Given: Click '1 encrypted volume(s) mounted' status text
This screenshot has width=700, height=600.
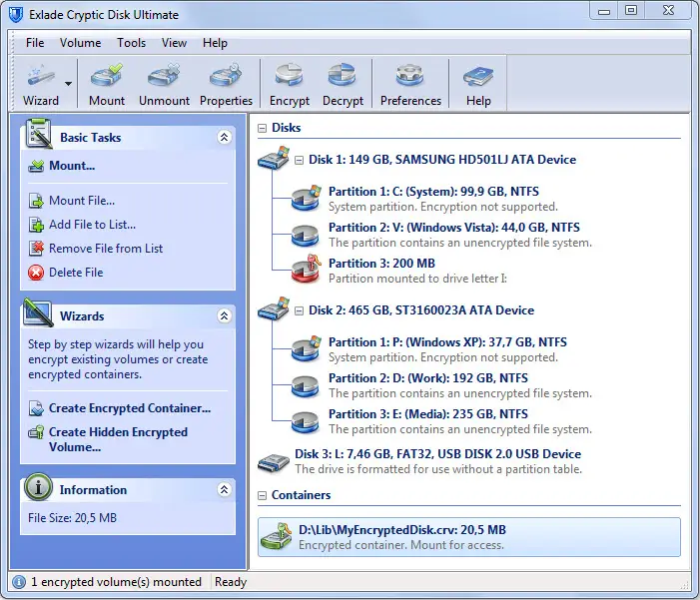Looking at the screenshot, I should tap(116, 582).
